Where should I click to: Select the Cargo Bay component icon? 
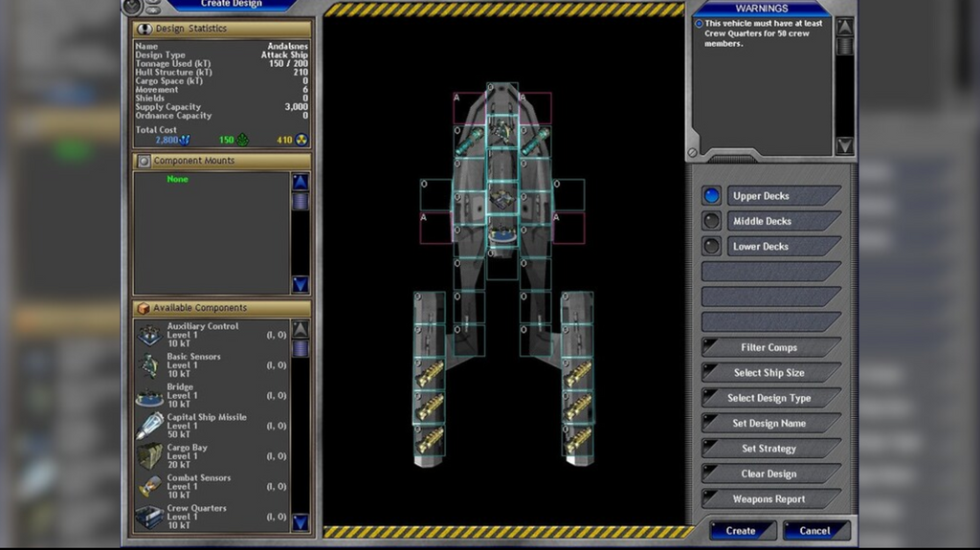coord(149,456)
